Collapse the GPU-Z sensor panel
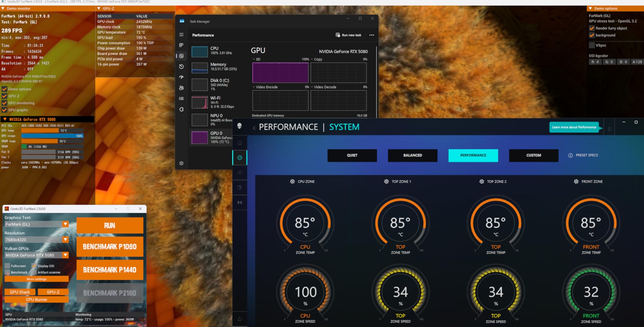Screen dimensions: 644x327 [99, 8]
